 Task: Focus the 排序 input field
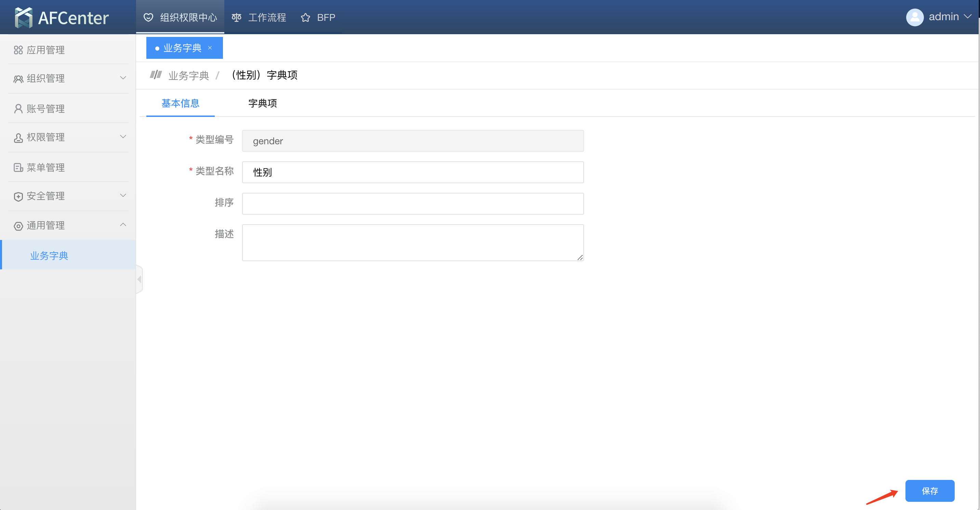413,204
